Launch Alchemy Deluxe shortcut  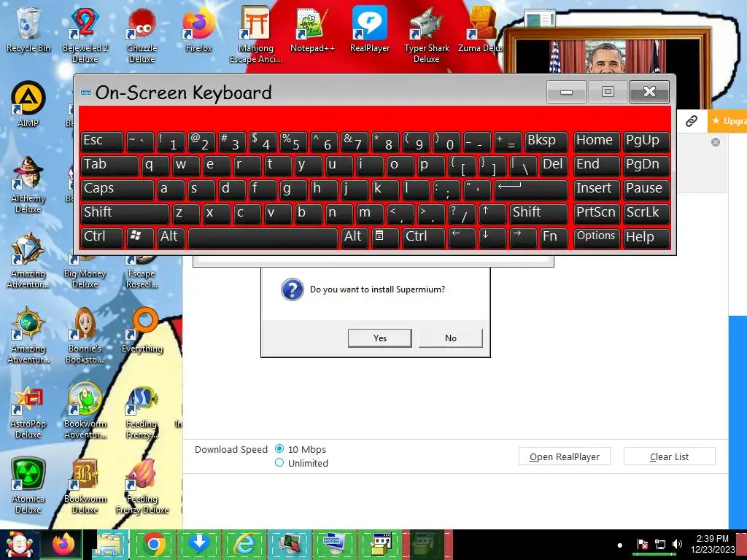coord(28,184)
